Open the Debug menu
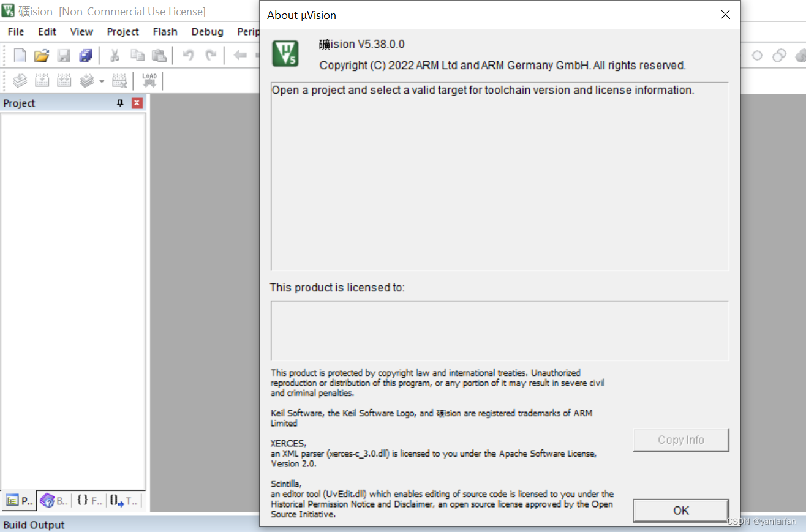The height and width of the screenshot is (532, 806). click(x=207, y=31)
